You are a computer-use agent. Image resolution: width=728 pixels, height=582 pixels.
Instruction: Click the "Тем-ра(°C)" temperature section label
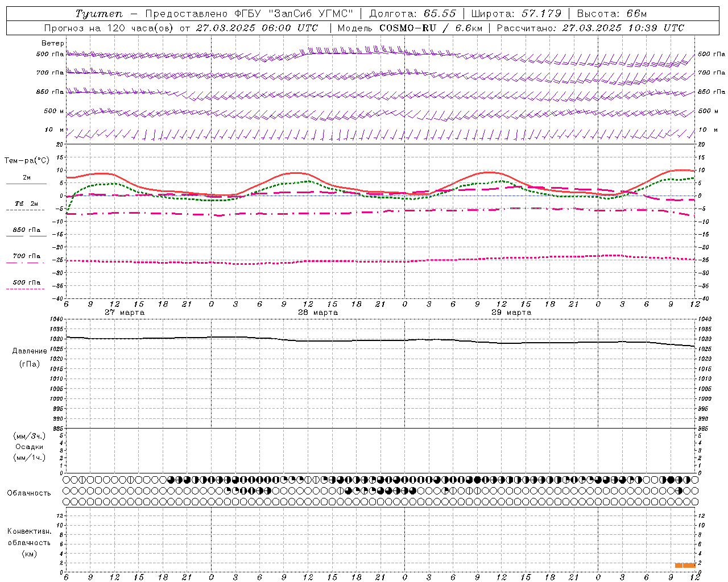coord(27,161)
